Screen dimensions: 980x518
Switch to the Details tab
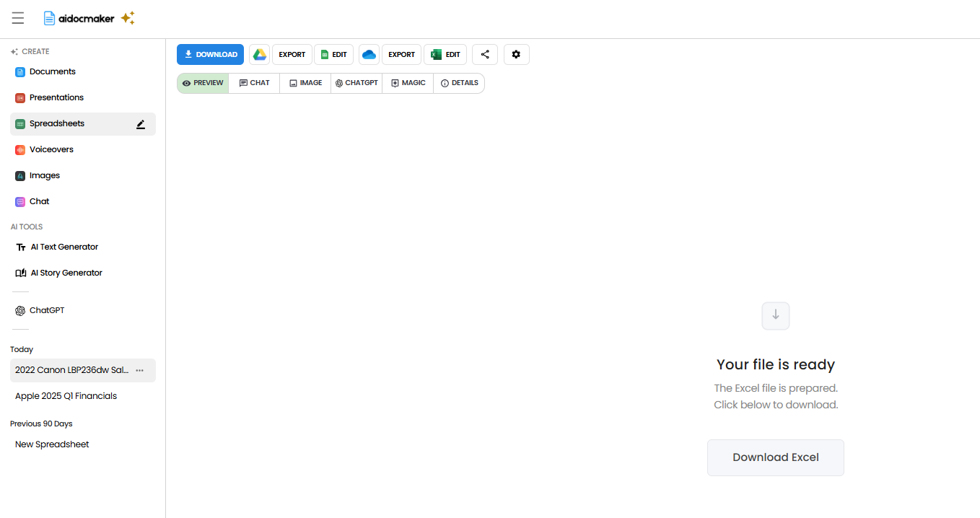tap(459, 83)
